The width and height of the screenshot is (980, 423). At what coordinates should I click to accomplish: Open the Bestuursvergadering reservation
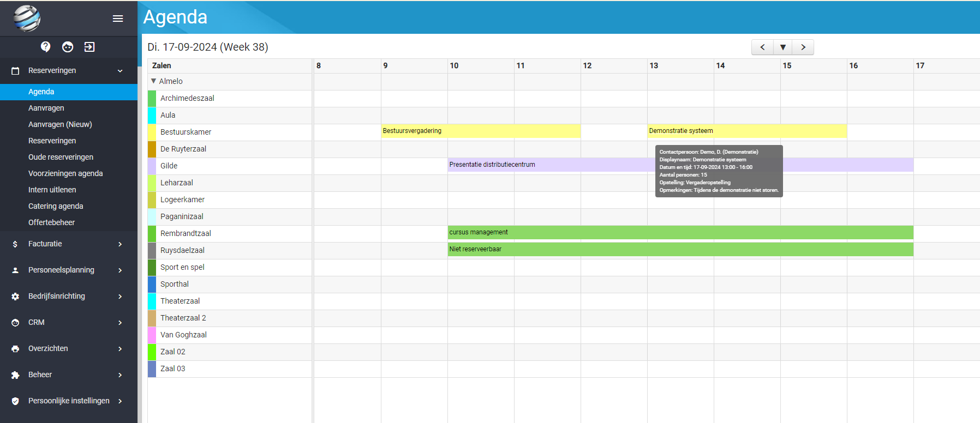click(x=481, y=131)
